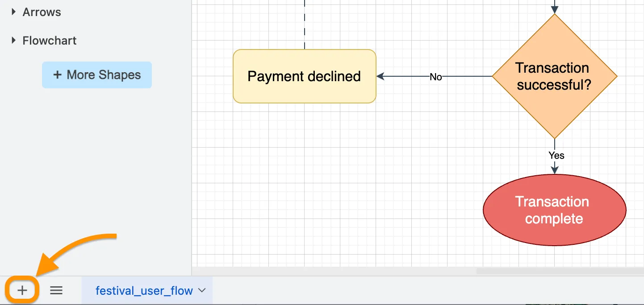The image size is (644, 305).
Task: Click the No connector label
Action: click(435, 77)
